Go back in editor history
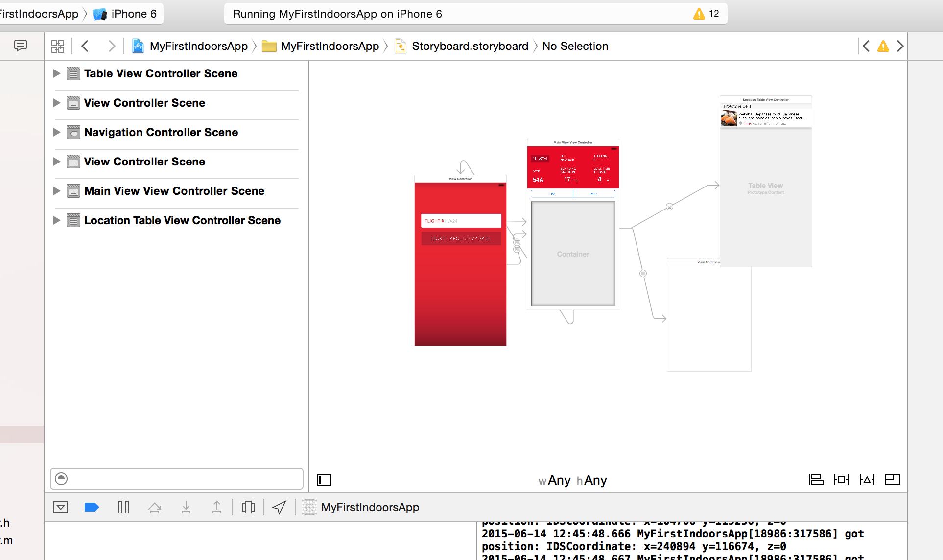The height and width of the screenshot is (560, 943). coord(85,46)
